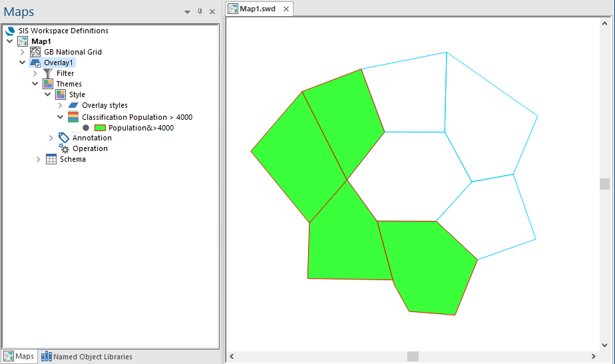The image size is (615, 364).
Task: Pin the Maps panel with pushpin
Action: coord(200,12)
